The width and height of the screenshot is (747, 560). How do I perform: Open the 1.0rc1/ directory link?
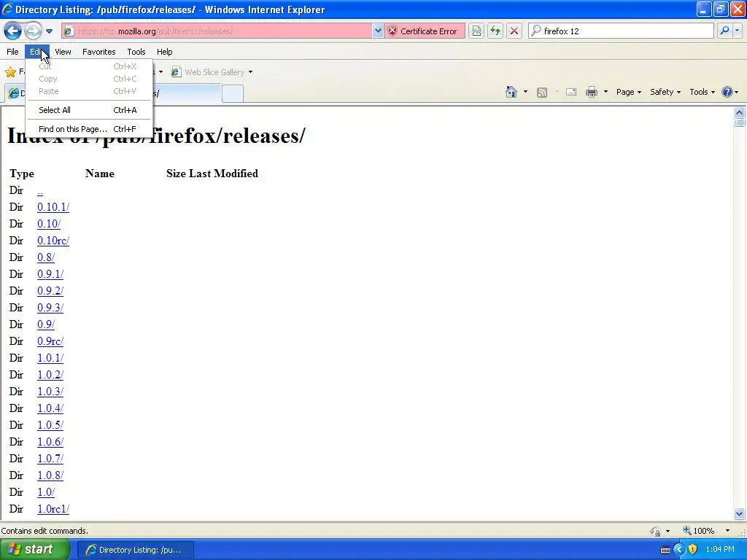coord(53,509)
